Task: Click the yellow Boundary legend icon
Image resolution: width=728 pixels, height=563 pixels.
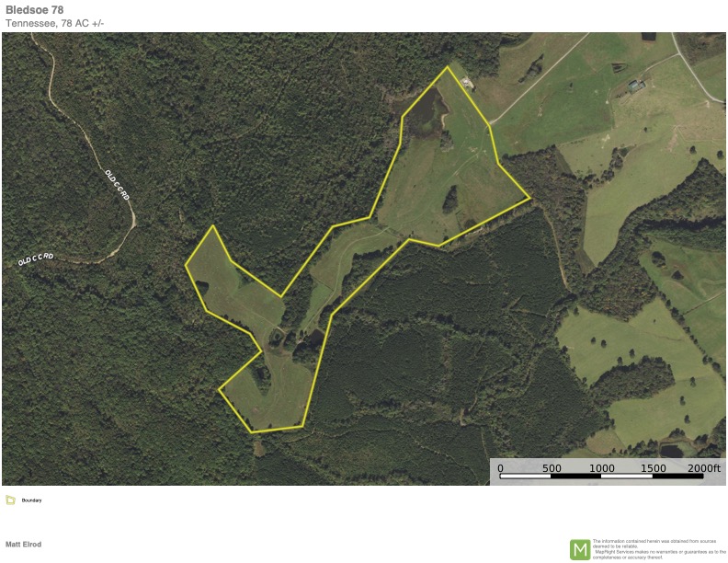Action: coord(10,500)
